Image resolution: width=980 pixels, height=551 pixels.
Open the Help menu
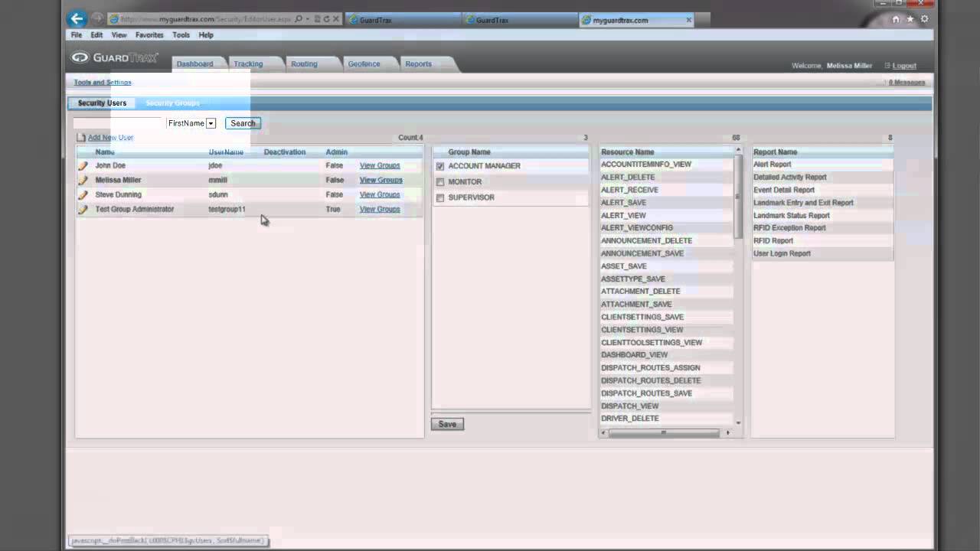pos(206,35)
